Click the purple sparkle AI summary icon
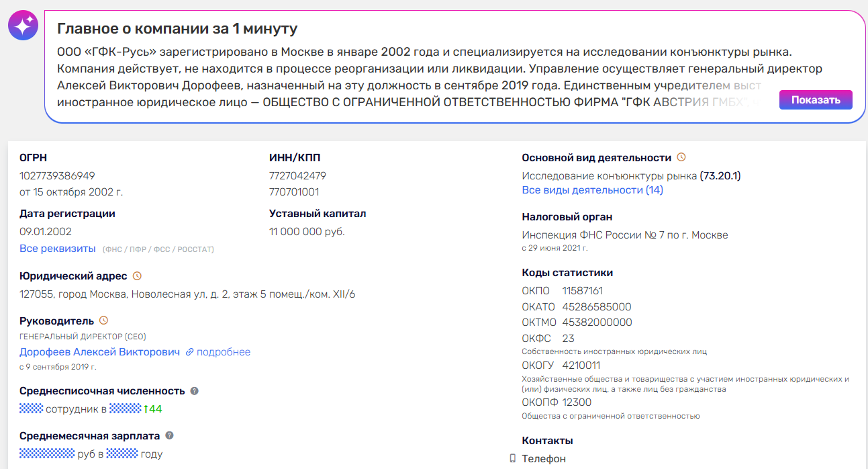 (23, 26)
